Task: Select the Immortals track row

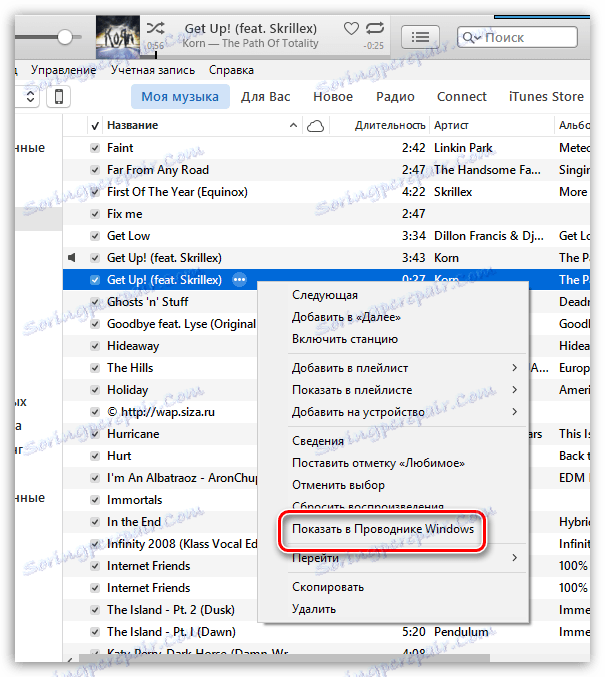Action: 161,500
